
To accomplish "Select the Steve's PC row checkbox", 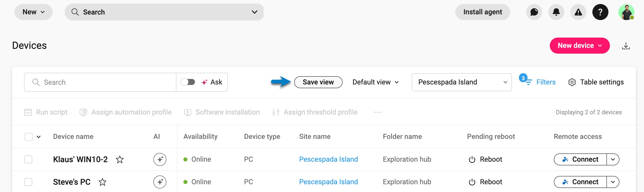I will pyautogui.click(x=28, y=182).
